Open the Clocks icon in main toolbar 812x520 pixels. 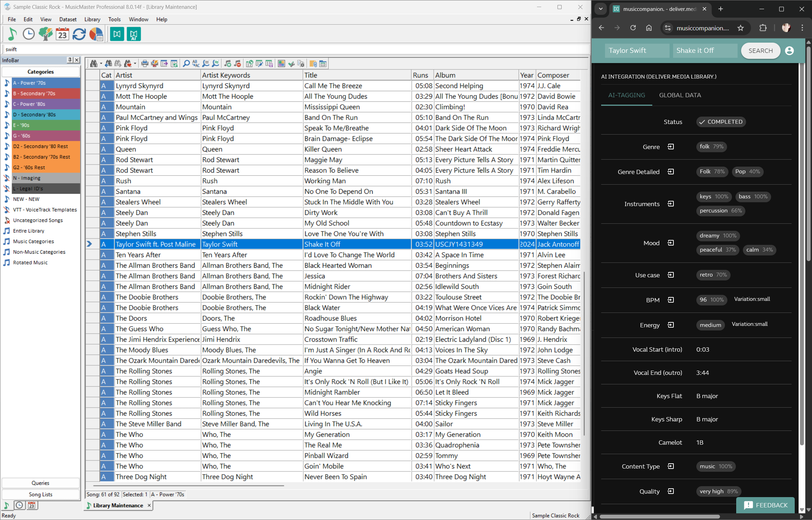tap(29, 34)
